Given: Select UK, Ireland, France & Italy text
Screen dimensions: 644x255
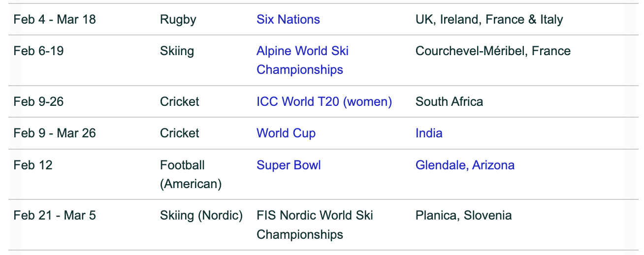Looking at the screenshot, I should (x=489, y=19).
